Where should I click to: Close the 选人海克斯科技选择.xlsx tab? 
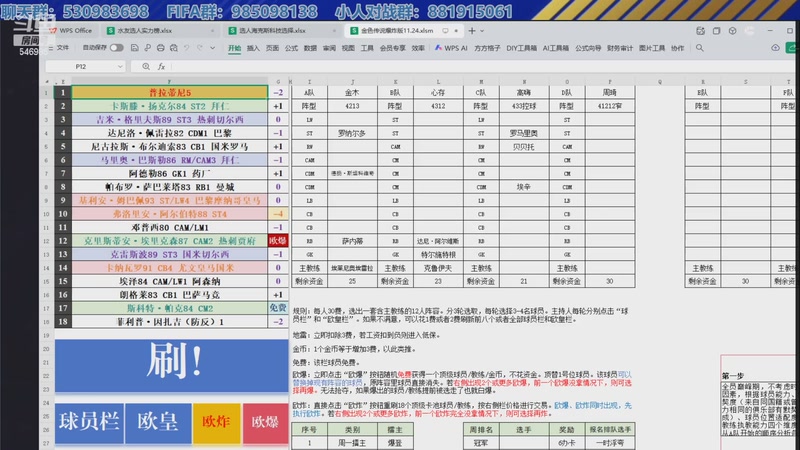(334, 31)
